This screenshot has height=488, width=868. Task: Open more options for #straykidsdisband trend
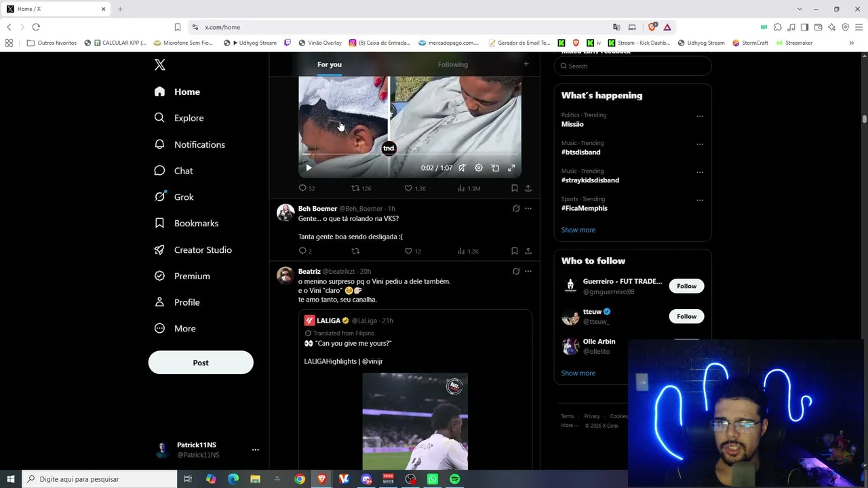coord(700,172)
